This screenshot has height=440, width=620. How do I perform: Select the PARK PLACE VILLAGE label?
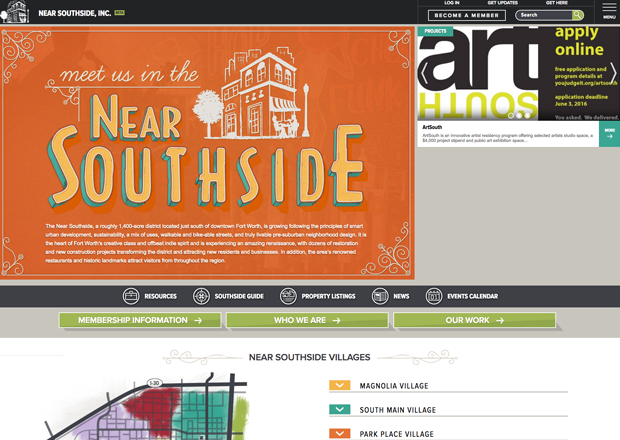tap(397, 434)
